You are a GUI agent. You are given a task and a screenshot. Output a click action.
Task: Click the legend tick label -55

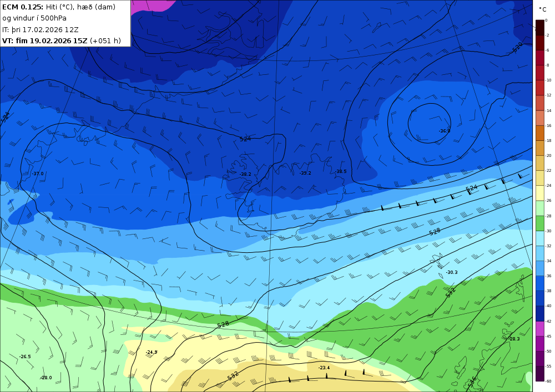tap(548, 366)
